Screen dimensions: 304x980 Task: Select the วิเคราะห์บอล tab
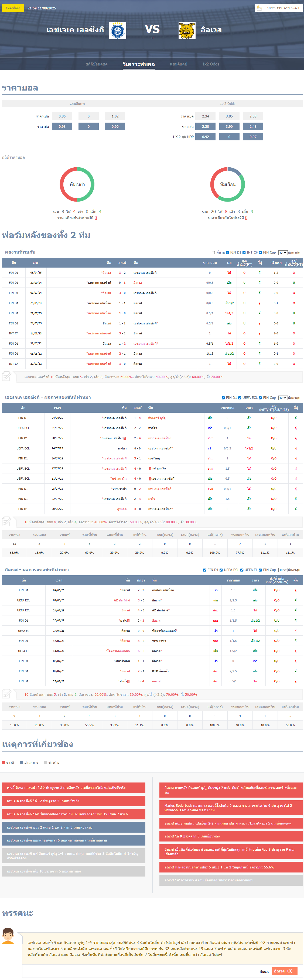(x=139, y=64)
